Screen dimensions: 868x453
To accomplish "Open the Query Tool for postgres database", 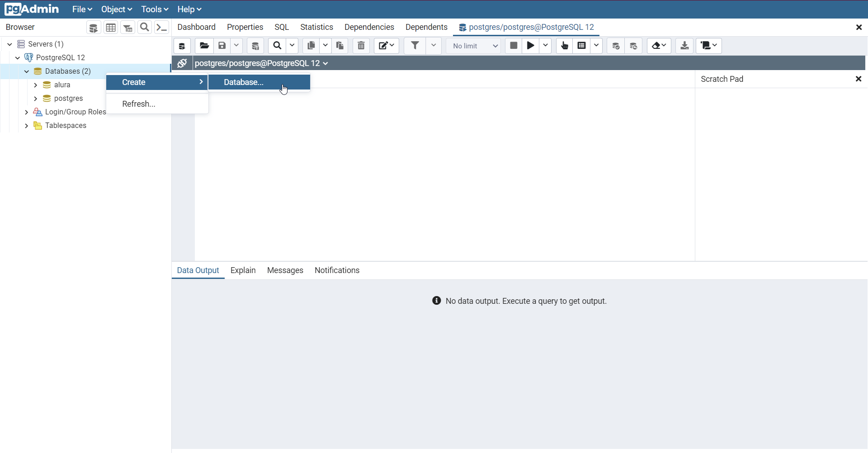I will (x=94, y=27).
